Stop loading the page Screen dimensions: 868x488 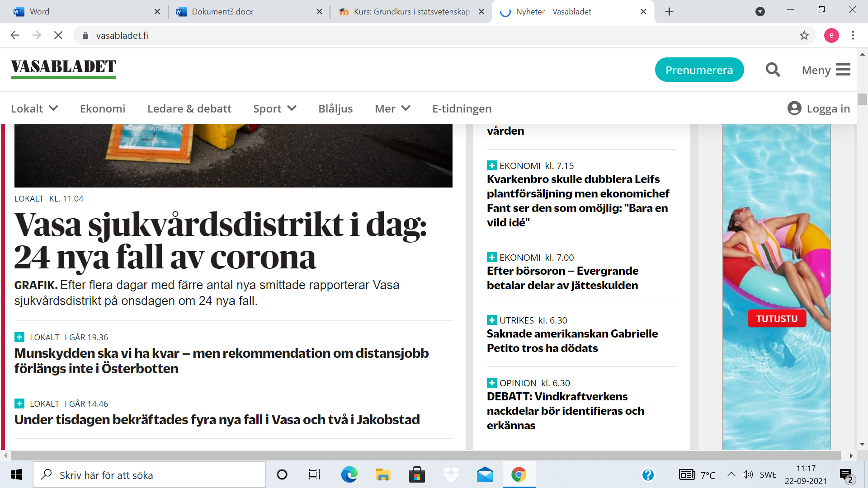pos(58,35)
